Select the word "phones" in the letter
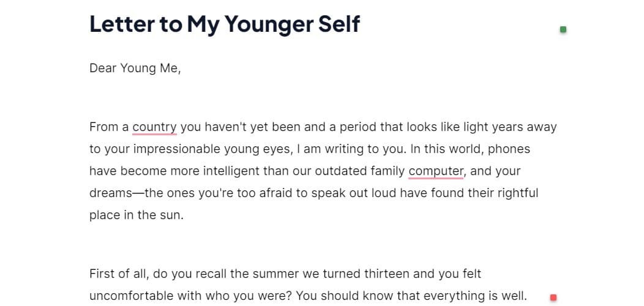 [509, 149]
